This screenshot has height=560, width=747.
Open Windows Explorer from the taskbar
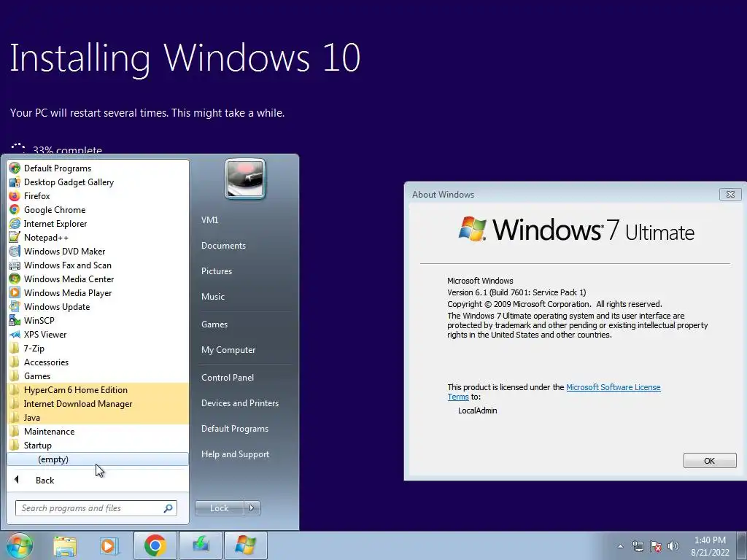(x=65, y=545)
